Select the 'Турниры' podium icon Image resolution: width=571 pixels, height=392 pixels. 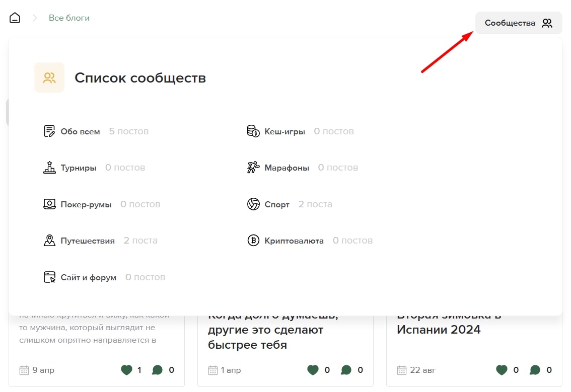point(49,167)
